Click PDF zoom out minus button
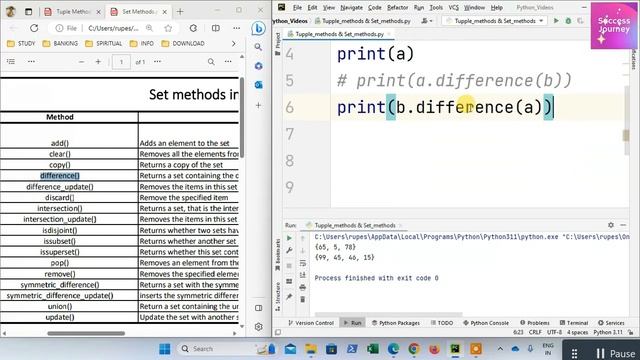Viewport: 640px width, 360px height. tap(81, 62)
